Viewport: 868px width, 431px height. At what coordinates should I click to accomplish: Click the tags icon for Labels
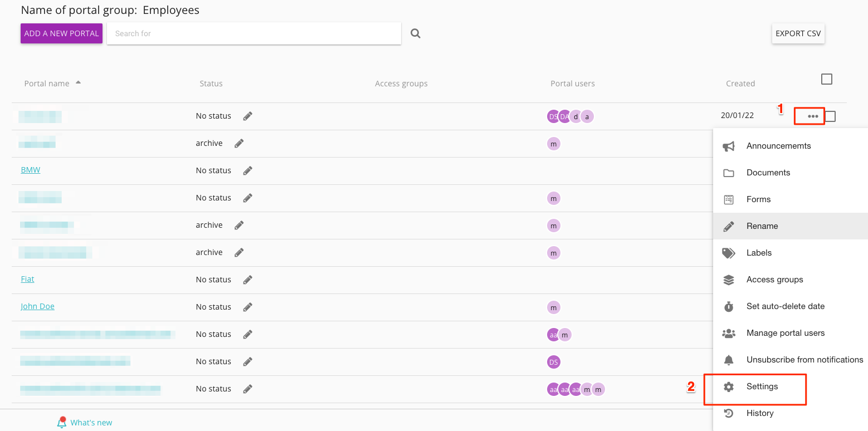[728, 253]
